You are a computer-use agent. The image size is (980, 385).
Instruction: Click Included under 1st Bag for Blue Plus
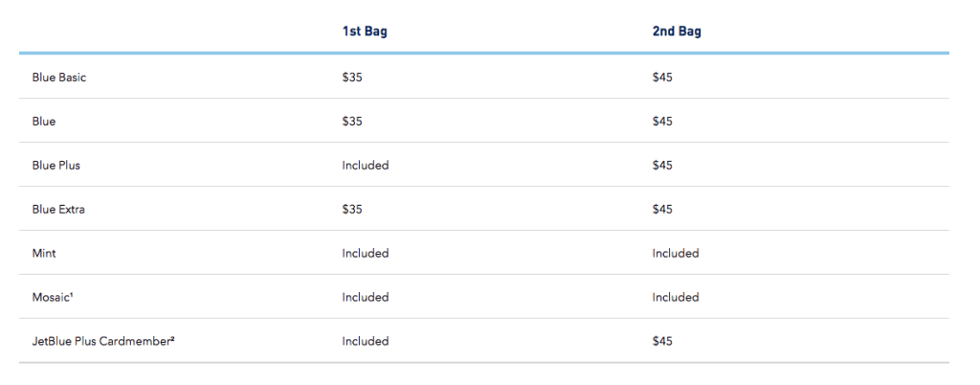(366, 166)
